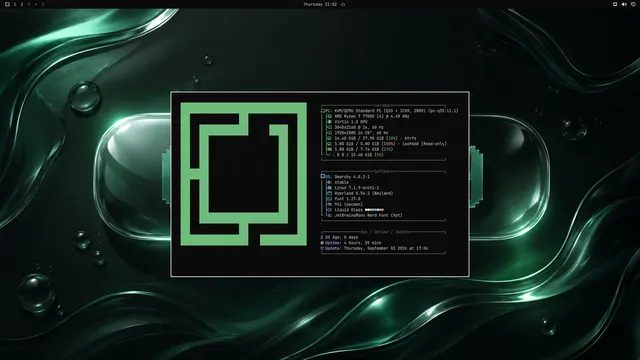Screen dimensions: 640x360
Task: Click update date 'Thursday, September 03 2026'
Action: (x=376, y=248)
